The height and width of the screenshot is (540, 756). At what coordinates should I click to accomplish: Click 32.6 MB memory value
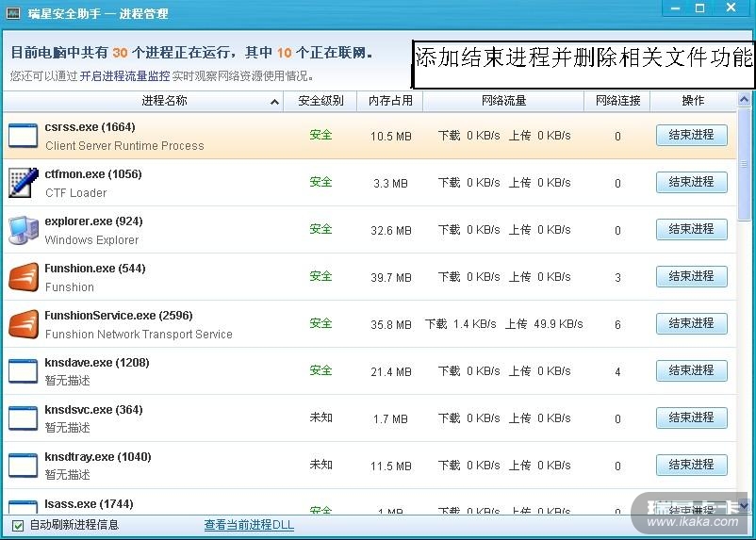click(391, 231)
